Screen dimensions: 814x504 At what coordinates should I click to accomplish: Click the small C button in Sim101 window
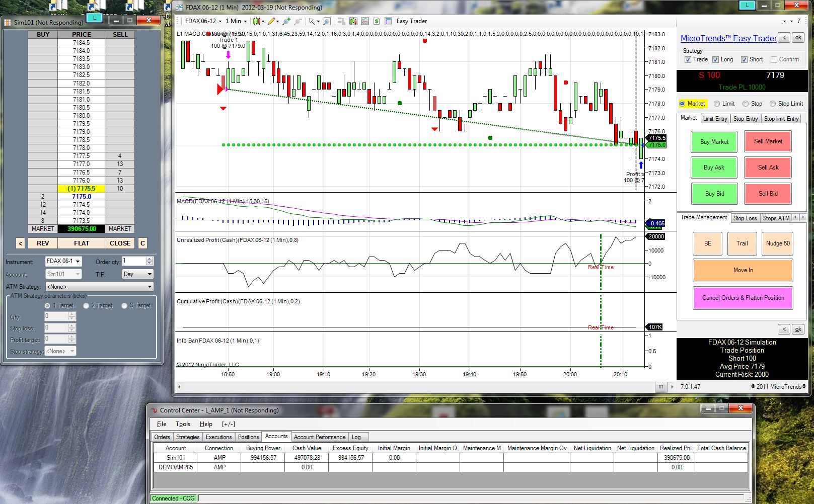tap(142, 243)
